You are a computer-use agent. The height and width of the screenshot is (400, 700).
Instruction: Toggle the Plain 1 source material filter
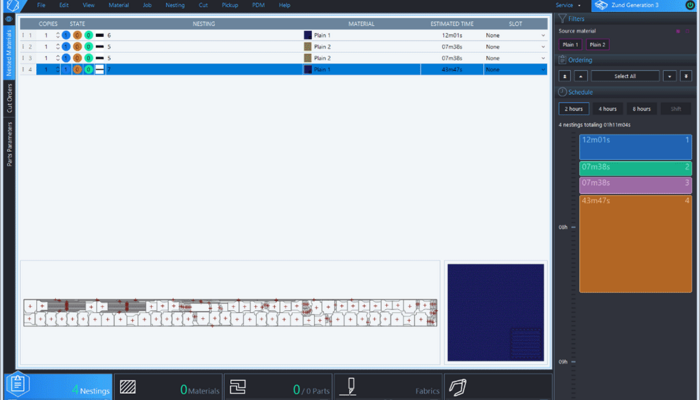click(570, 44)
